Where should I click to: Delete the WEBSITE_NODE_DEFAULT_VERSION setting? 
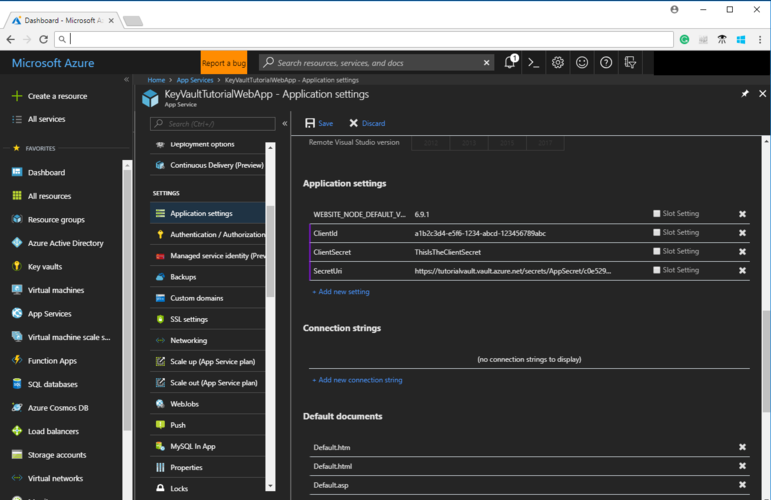[x=742, y=214]
